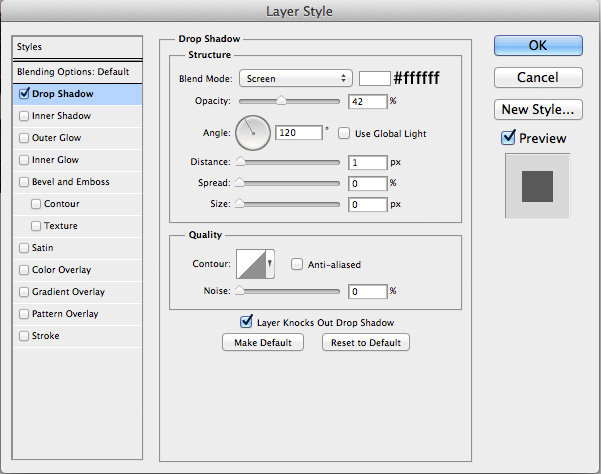Enable the Inner Glow checkbox

[24, 160]
